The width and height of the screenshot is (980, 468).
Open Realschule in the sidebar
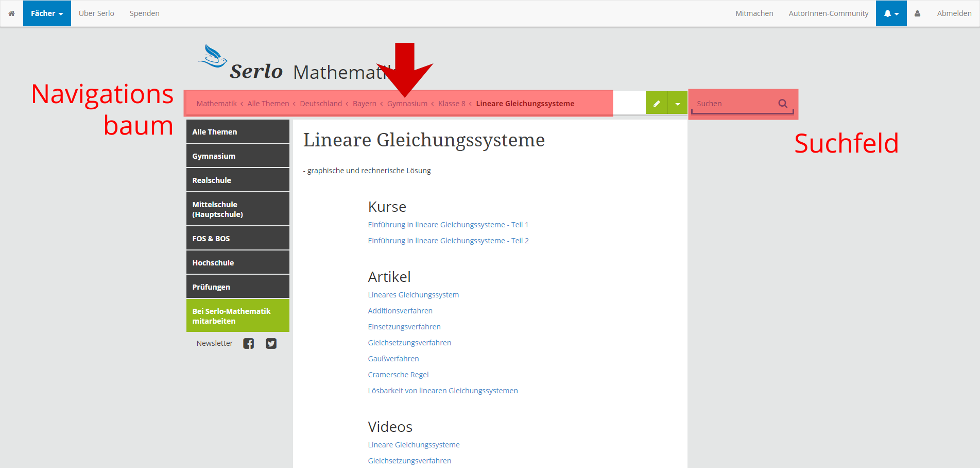[238, 180]
